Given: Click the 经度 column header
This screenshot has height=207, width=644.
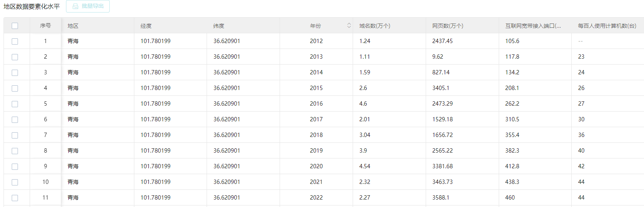Looking at the screenshot, I should (146, 26).
